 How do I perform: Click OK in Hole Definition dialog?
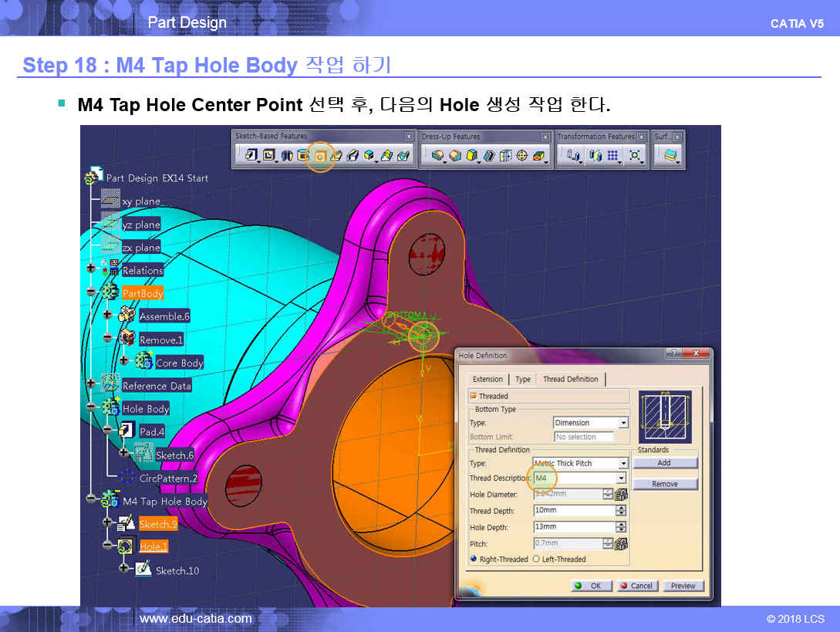pyautogui.click(x=592, y=586)
